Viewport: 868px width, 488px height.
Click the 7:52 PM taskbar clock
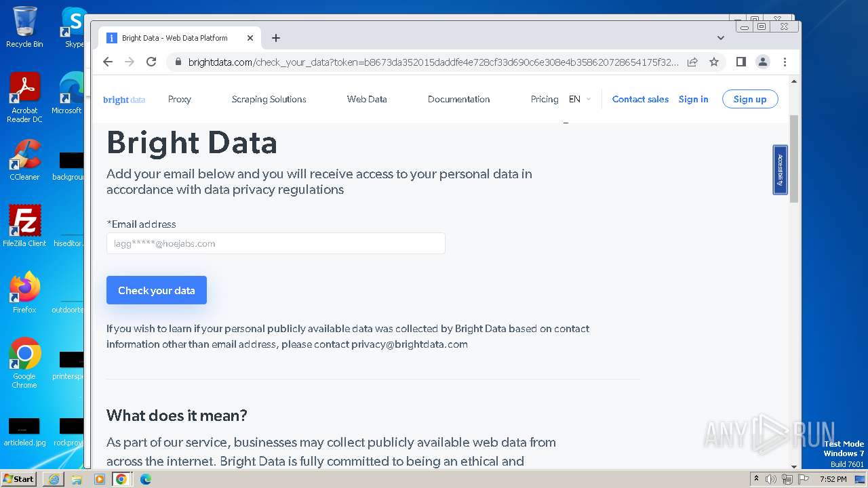tap(833, 479)
